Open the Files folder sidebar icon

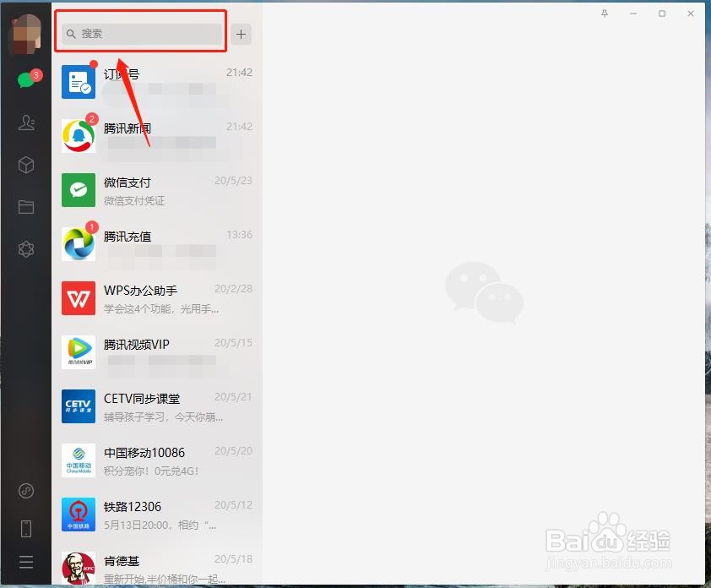coord(26,207)
